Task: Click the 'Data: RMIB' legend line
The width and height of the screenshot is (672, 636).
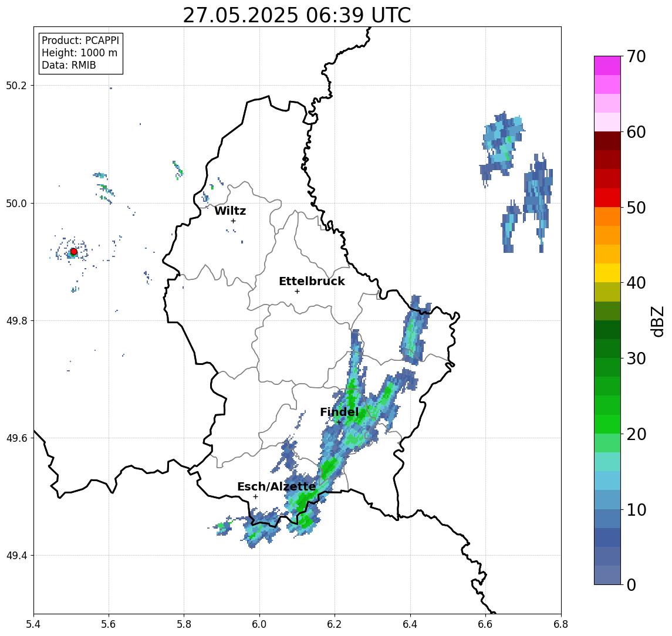Action: (69, 65)
